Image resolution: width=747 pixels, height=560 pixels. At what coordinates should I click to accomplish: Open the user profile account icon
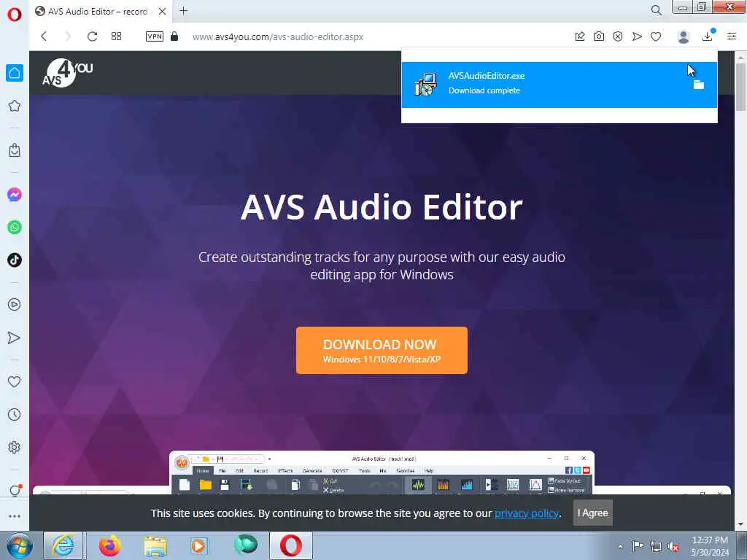(x=683, y=36)
